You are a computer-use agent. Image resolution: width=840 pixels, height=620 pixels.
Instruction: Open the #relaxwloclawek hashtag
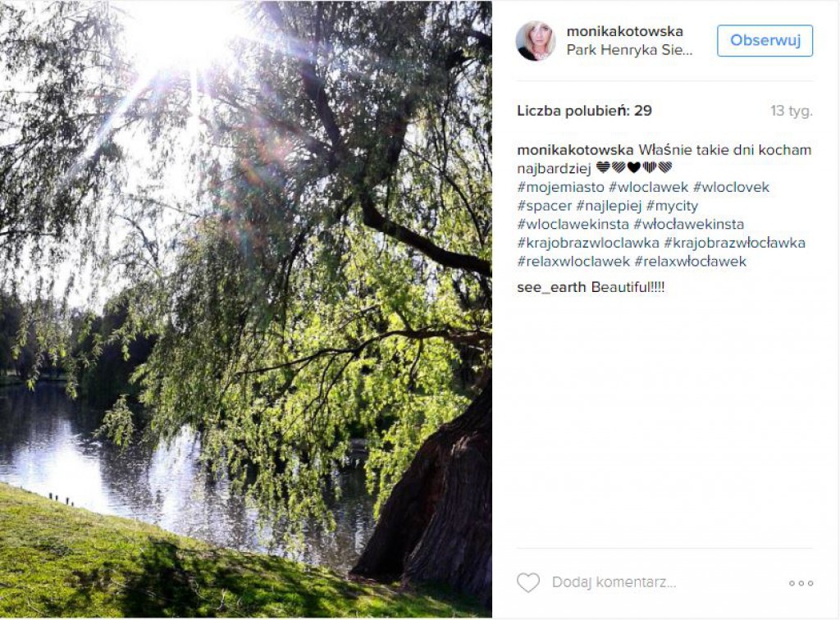click(x=573, y=262)
